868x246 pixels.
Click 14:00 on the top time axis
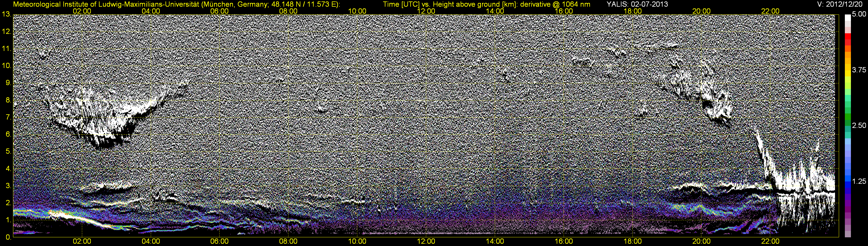click(495, 11)
